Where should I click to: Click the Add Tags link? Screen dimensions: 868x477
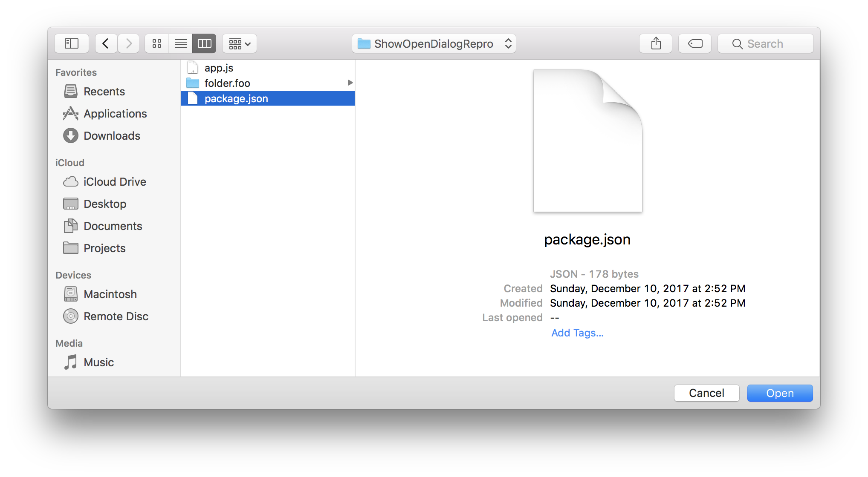pos(577,333)
